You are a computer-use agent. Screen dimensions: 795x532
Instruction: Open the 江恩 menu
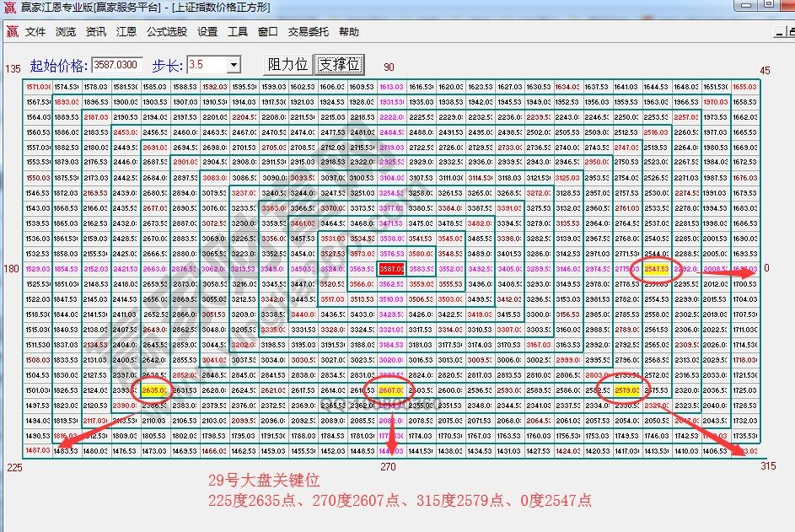pos(125,32)
